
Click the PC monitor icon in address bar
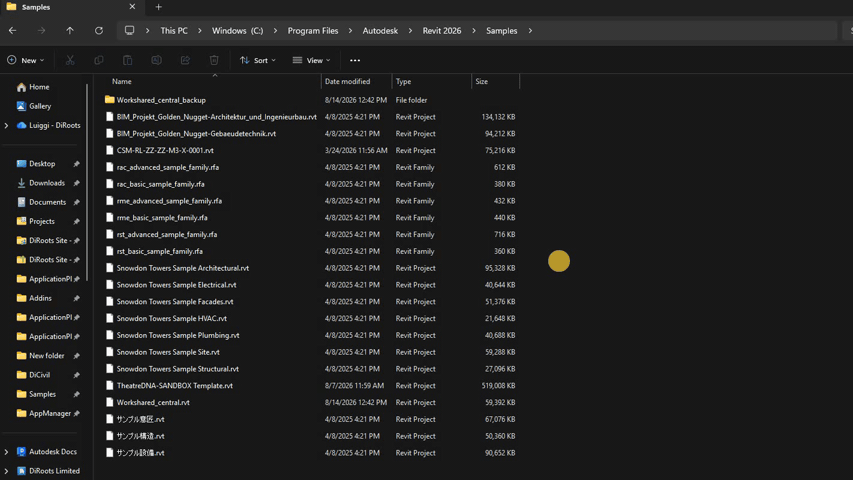pos(129,30)
